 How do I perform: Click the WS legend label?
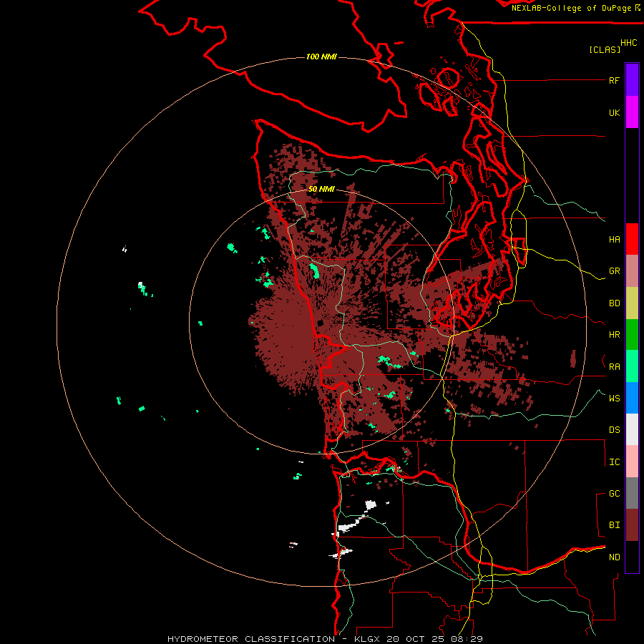(x=614, y=398)
